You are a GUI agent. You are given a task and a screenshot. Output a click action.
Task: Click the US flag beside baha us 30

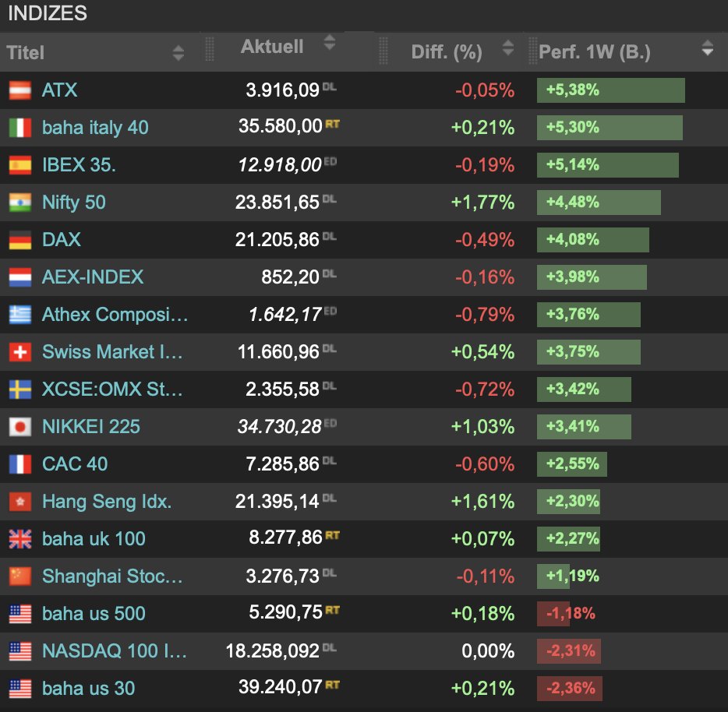(20, 689)
